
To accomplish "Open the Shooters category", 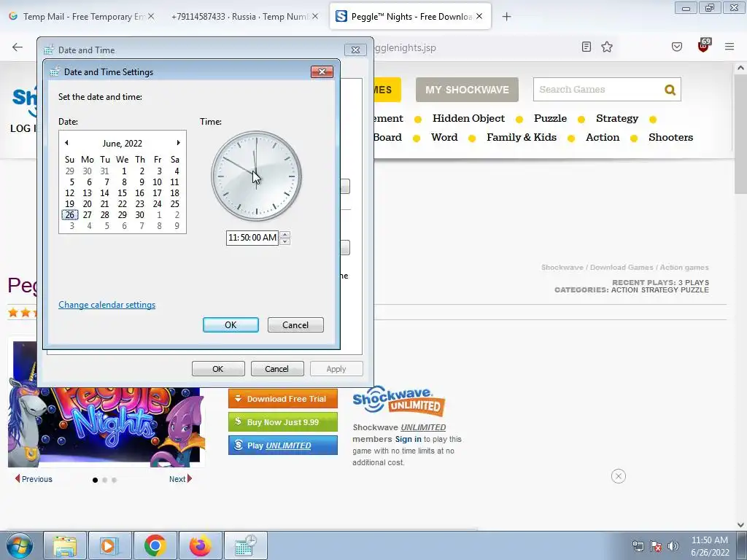I will click(x=671, y=137).
